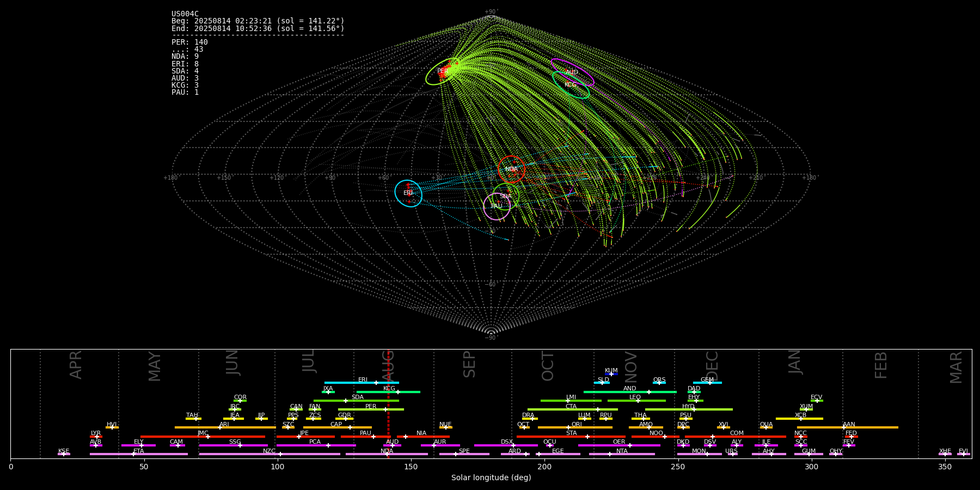The image size is (980, 490).
Task: Click the −90° south pole label on map
Action: point(491,338)
